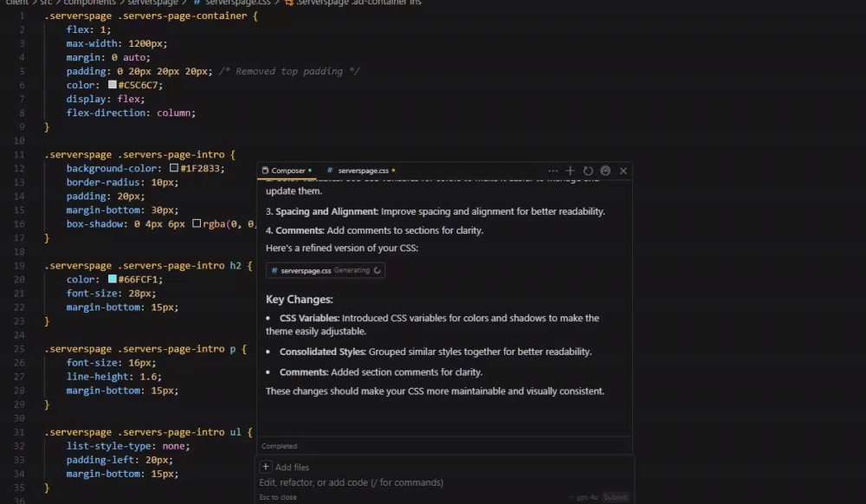Click breadcrumb item 'components'
This screenshot has height=504, width=866.
point(89,3)
